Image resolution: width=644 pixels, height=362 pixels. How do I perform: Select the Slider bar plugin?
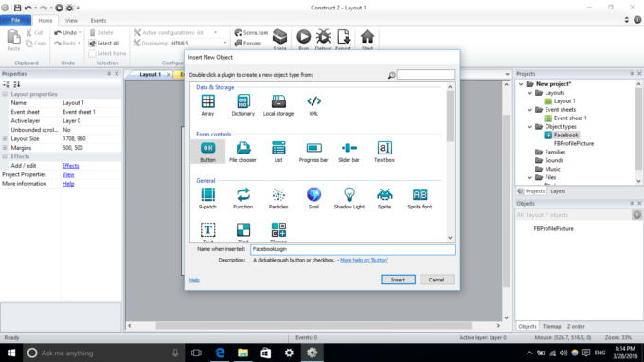[x=349, y=152]
